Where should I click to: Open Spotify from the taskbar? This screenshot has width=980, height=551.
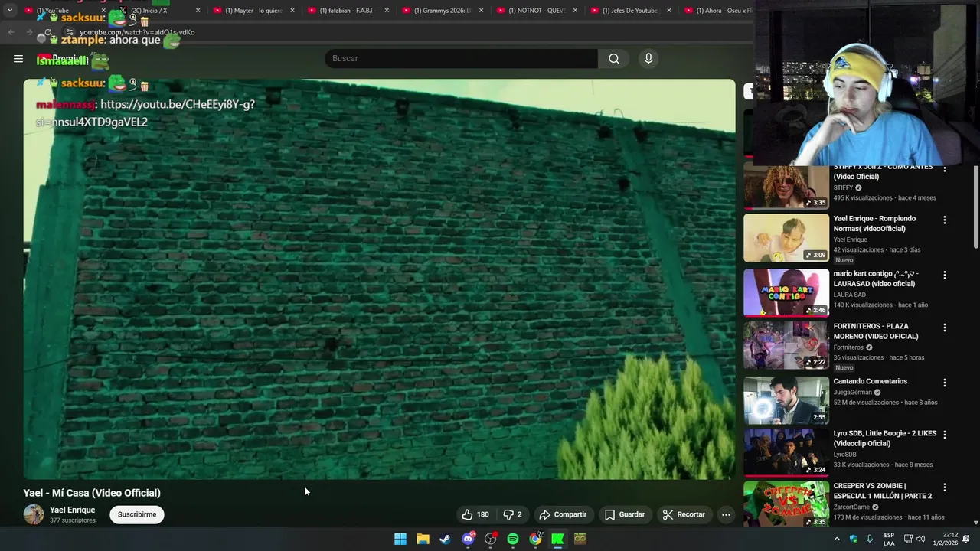tap(513, 539)
